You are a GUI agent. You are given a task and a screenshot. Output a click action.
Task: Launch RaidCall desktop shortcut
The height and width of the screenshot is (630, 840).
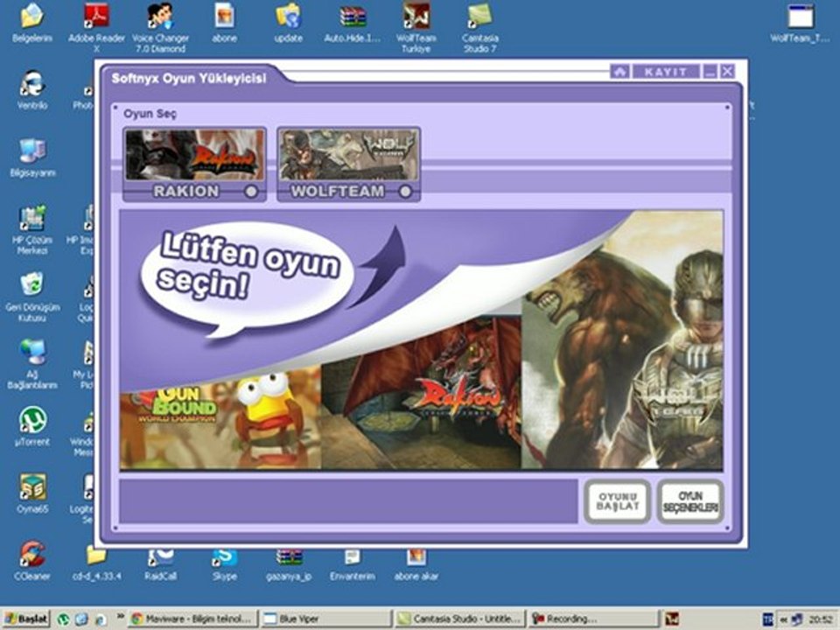point(160,564)
